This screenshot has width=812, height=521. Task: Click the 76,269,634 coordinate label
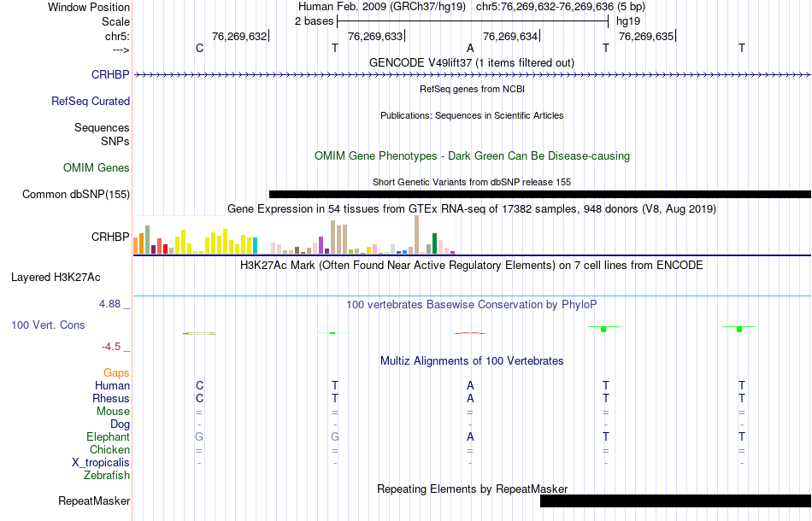pyautogui.click(x=510, y=36)
